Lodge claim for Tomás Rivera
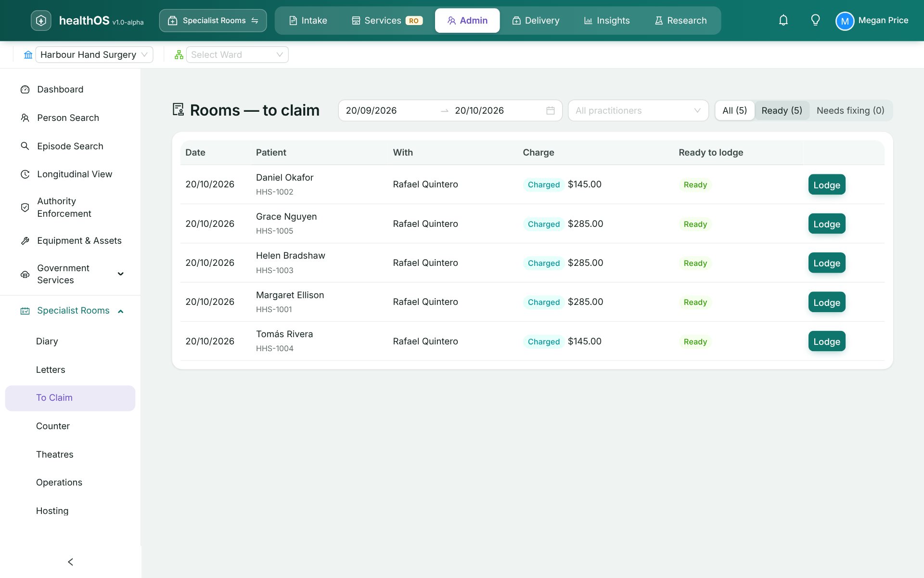The height and width of the screenshot is (578, 924). click(827, 342)
